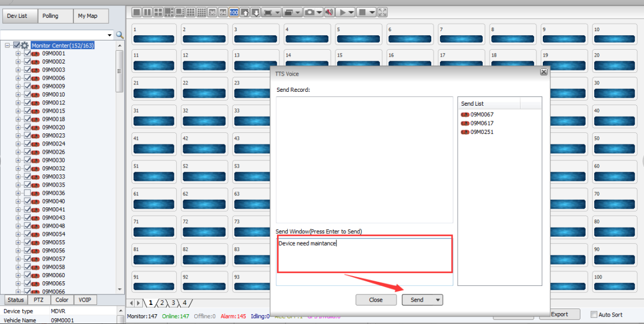Viewport: 644px width, 324px height.
Task: Select the nine-window grid layout icon
Action: click(191, 12)
